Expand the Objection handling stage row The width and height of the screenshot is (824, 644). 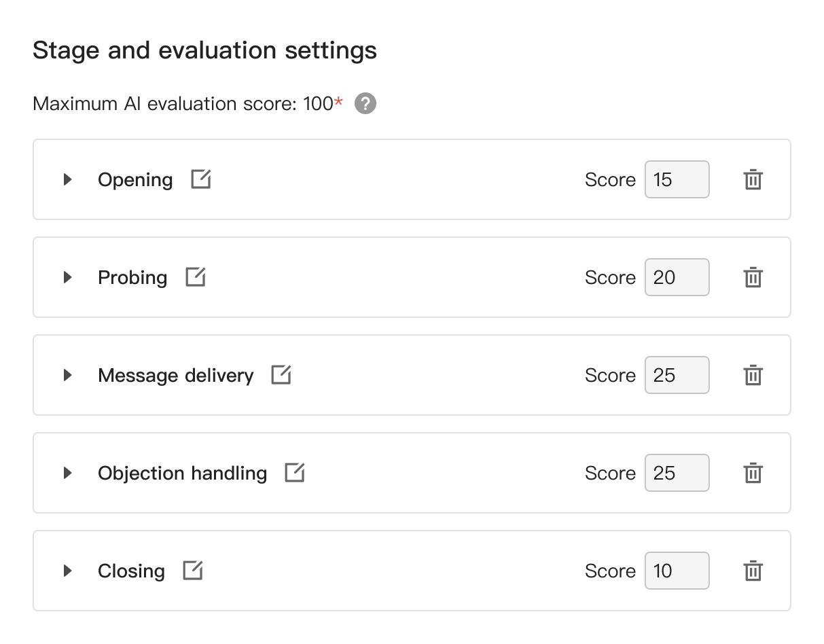click(x=67, y=473)
